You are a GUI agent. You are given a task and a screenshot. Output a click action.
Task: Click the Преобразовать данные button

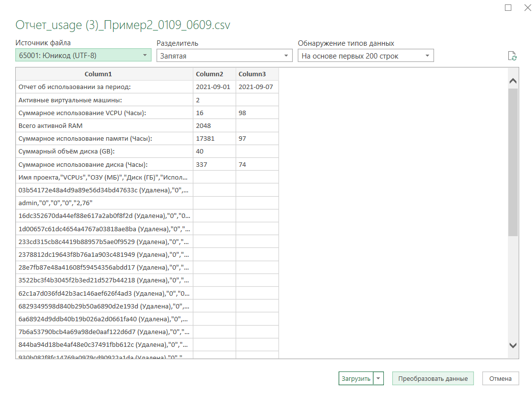(433, 378)
